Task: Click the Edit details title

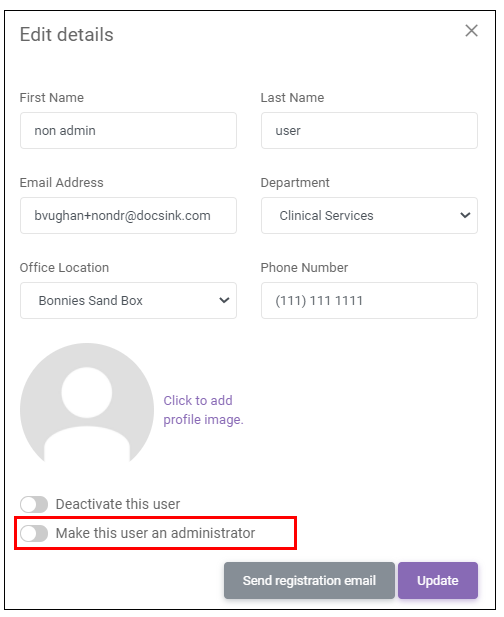Action: [x=66, y=35]
